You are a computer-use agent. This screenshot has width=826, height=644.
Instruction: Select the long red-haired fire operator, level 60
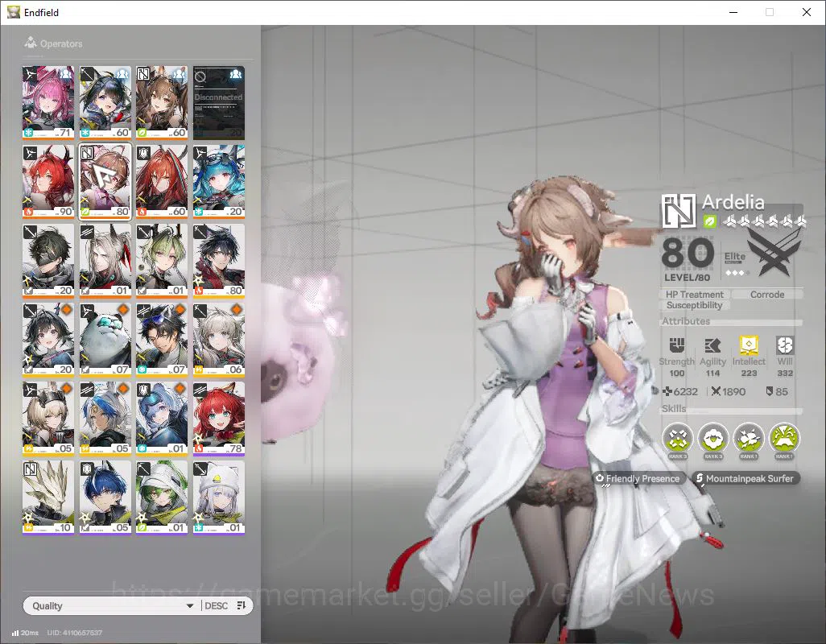coord(162,181)
